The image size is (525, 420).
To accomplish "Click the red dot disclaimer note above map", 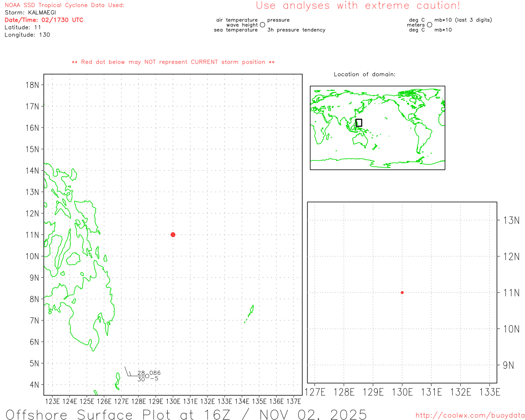I will (x=173, y=62).
